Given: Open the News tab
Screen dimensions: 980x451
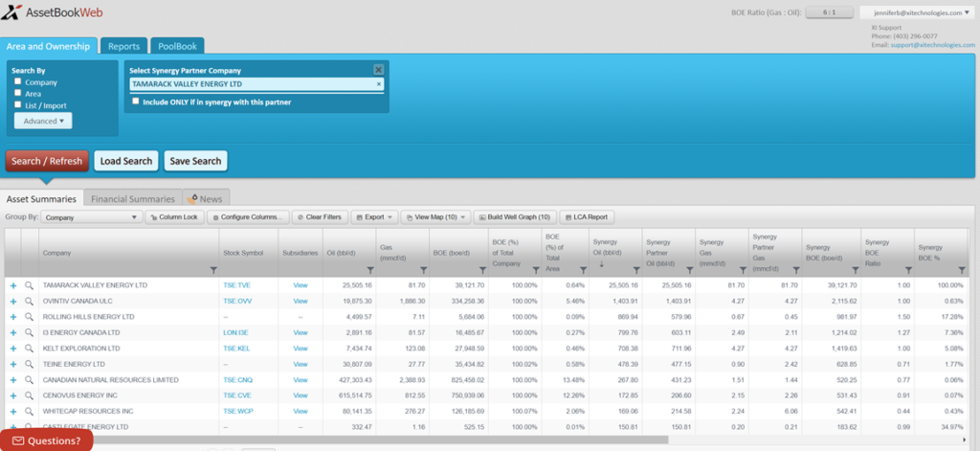Looking at the screenshot, I should [x=207, y=199].
